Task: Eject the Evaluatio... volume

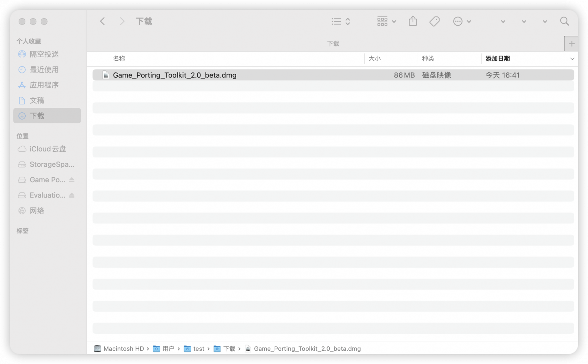Action: pyautogui.click(x=72, y=195)
